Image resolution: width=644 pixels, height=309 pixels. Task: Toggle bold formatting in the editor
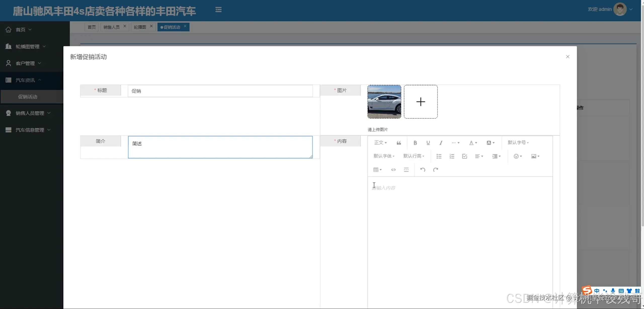pyautogui.click(x=415, y=143)
